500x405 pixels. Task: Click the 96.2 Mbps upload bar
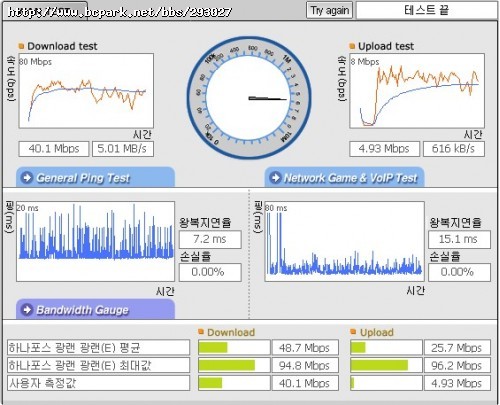(x=386, y=365)
